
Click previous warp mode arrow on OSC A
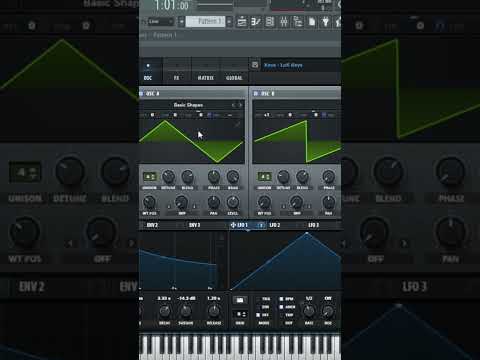click(169, 206)
